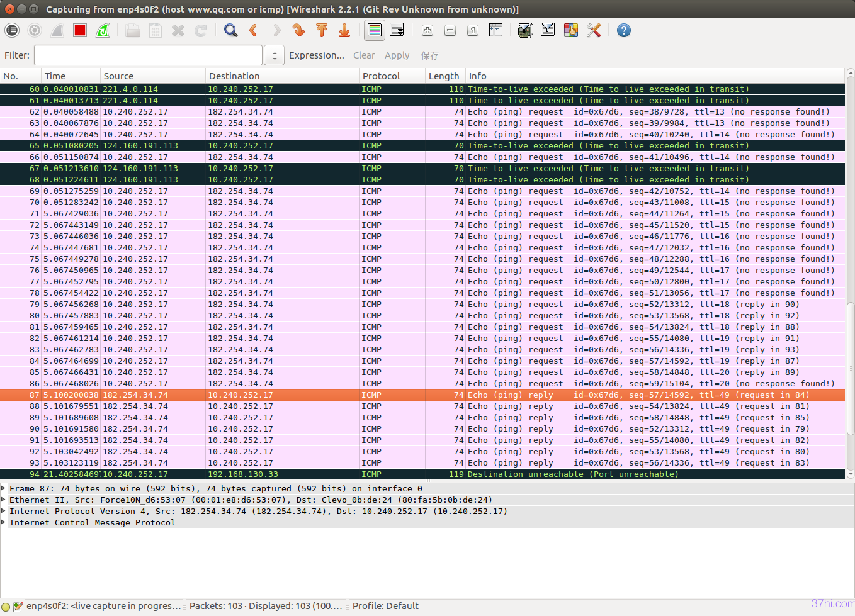Click the Profile: Default status entry
Viewport: 855px width, 616px height.
[385, 606]
